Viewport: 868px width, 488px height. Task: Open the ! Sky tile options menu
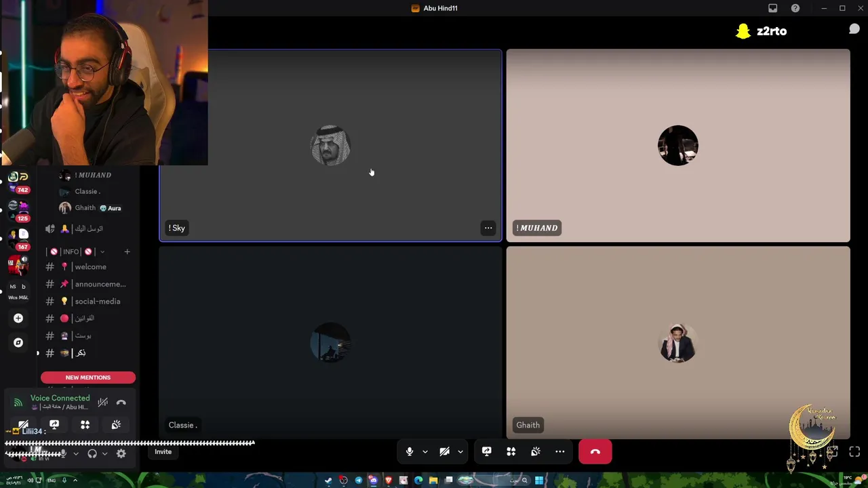tap(488, 228)
